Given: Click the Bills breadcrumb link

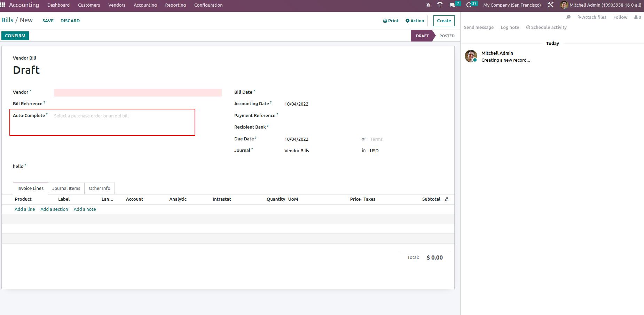Looking at the screenshot, I should 7,20.
